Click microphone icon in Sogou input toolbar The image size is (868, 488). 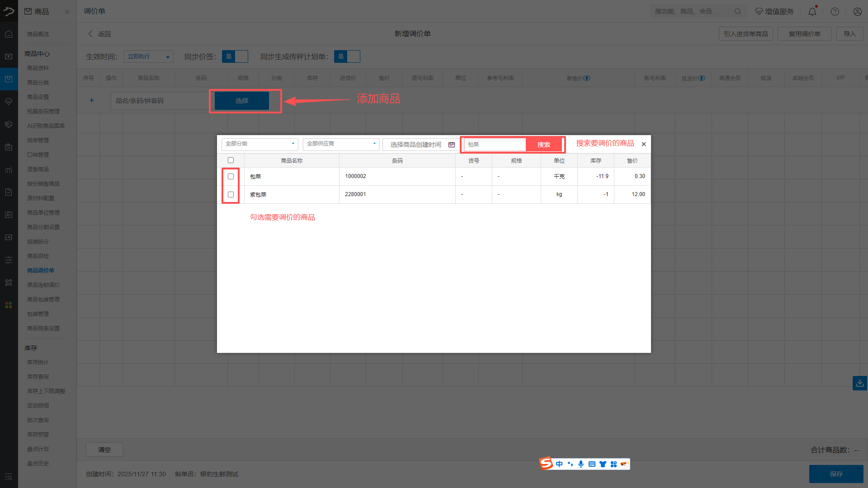click(x=581, y=464)
